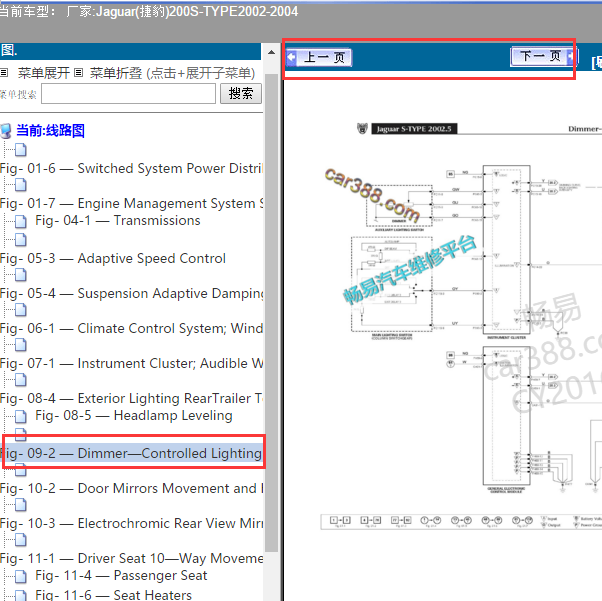Click the scrollbar up arrow of menu panel
602x601 pixels.
tap(271, 52)
